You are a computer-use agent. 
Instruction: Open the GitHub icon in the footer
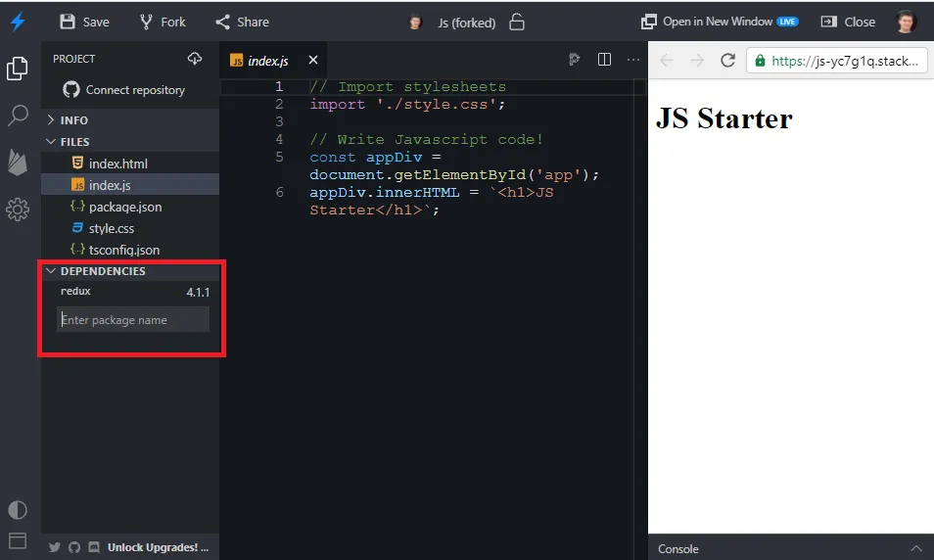[x=73, y=547]
